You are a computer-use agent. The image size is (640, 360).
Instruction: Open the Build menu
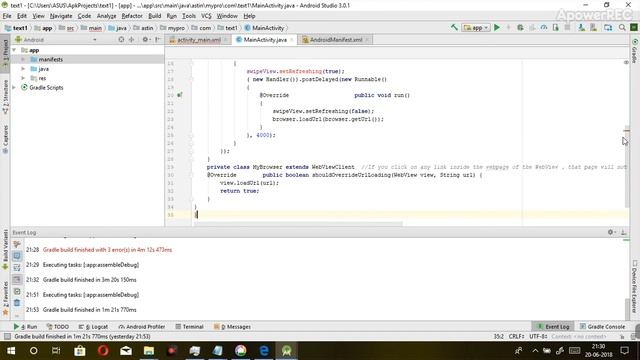[154, 16]
